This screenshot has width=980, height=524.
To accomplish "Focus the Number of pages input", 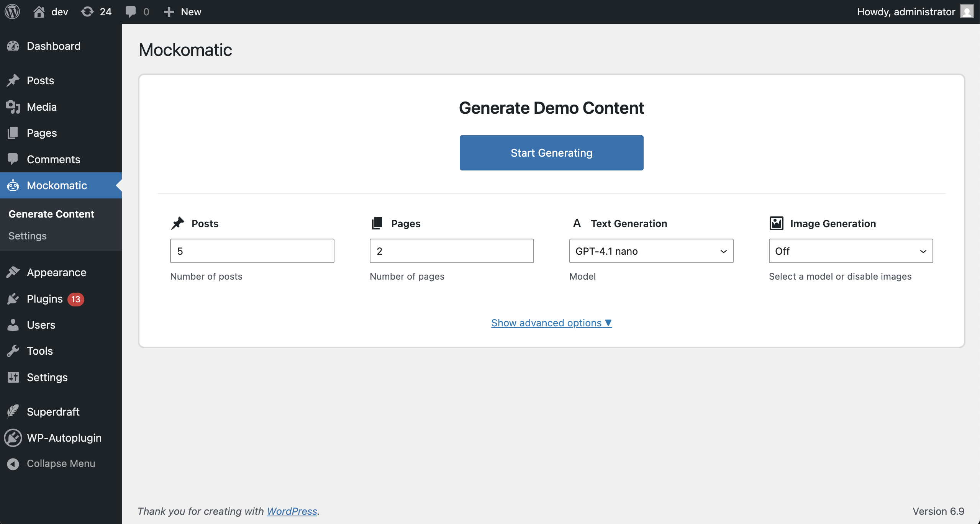I will [452, 251].
